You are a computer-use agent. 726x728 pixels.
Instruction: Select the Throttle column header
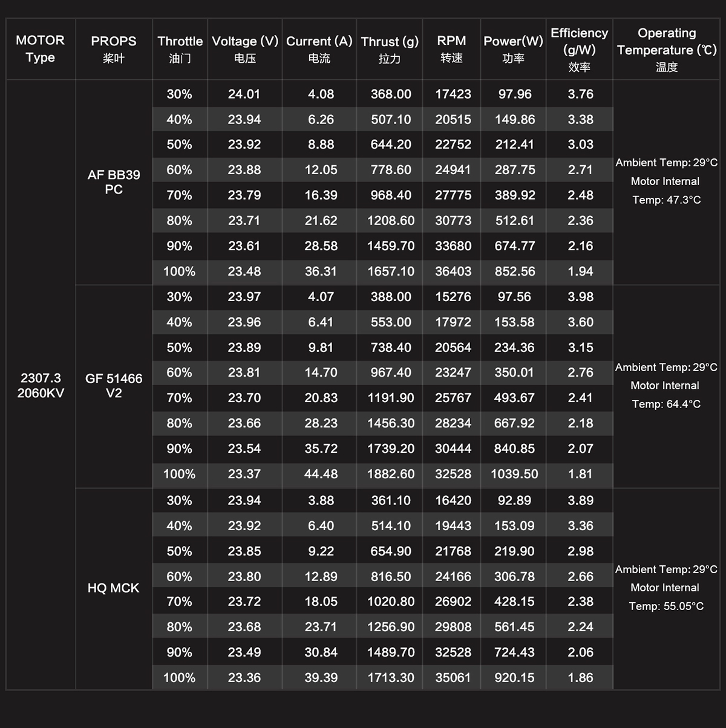coord(180,49)
